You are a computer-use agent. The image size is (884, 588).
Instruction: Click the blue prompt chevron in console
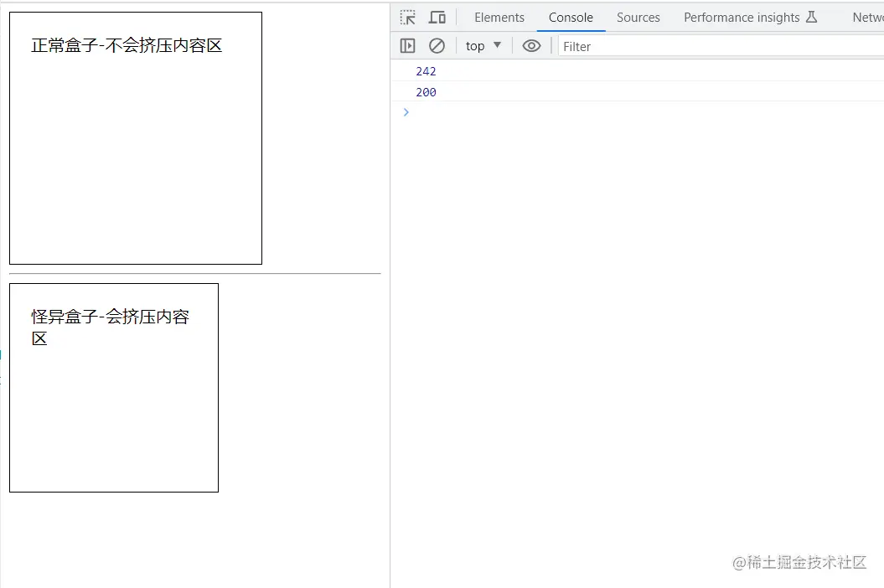[406, 112]
